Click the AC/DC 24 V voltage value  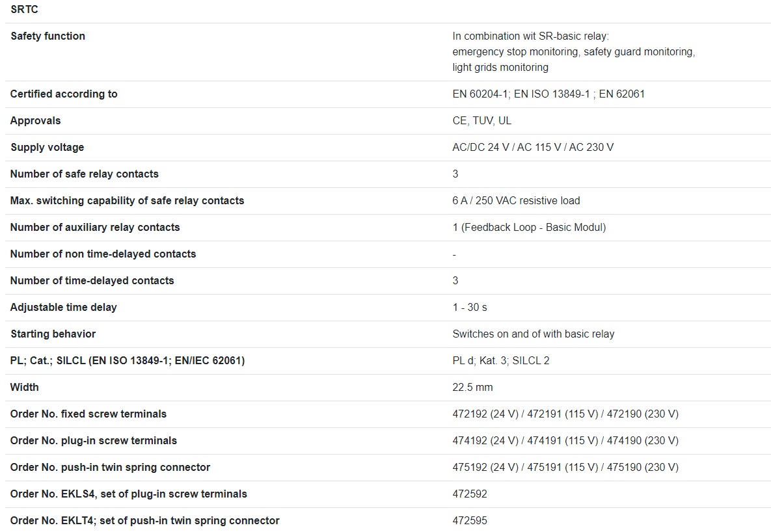(533, 148)
